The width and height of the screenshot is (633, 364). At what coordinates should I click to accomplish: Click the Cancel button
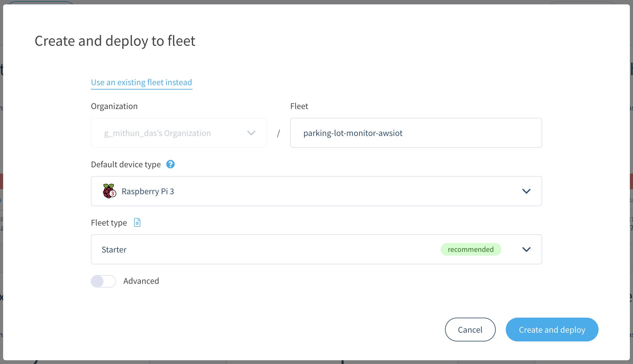coord(470,329)
